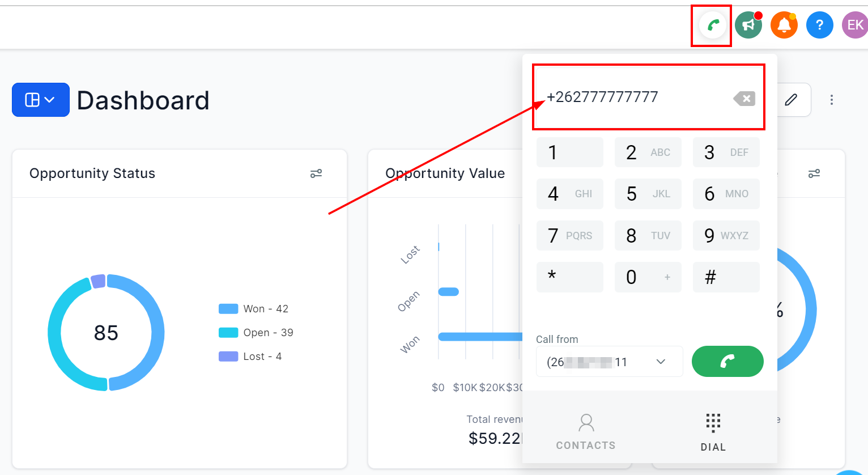Click the Call from label
The image size is (868, 475).
tap(557, 339)
